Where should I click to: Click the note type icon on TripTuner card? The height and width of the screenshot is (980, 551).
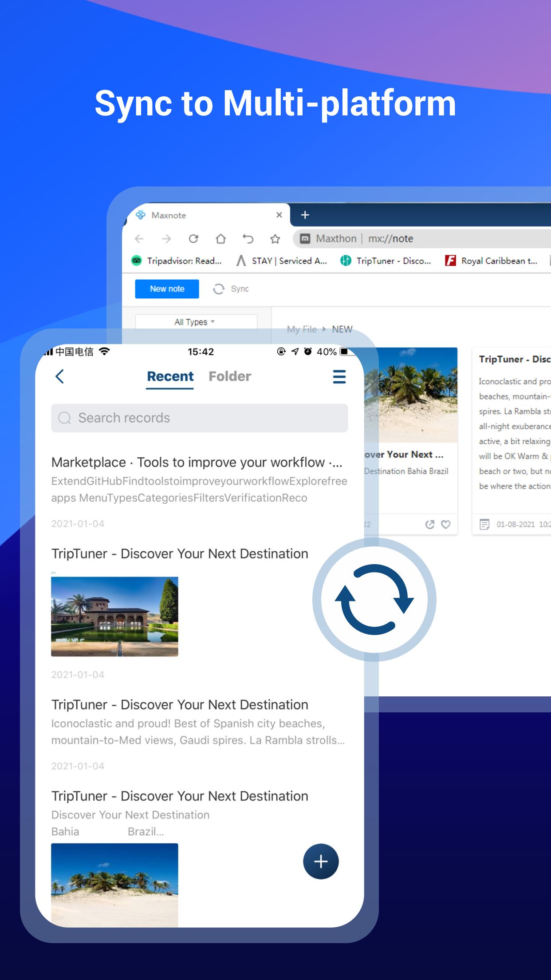[484, 525]
